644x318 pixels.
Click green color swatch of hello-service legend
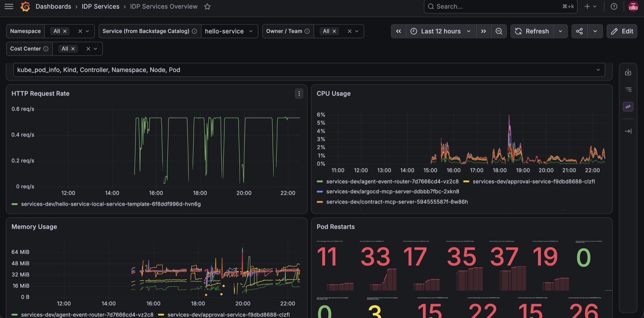point(14,204)
